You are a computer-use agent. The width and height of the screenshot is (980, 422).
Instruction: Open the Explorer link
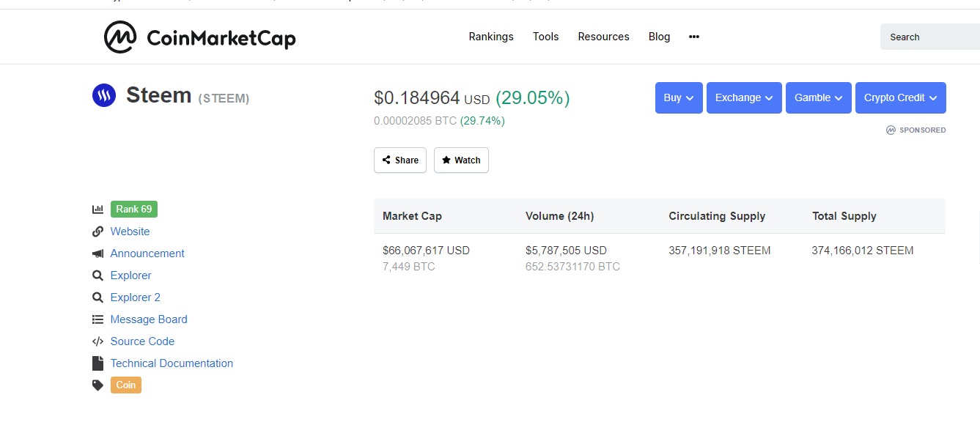(x=130, y=275)
